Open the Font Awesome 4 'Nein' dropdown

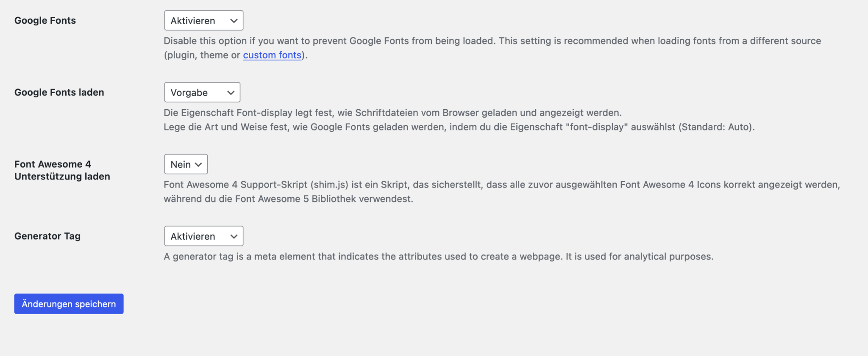(x=186, y=164)
